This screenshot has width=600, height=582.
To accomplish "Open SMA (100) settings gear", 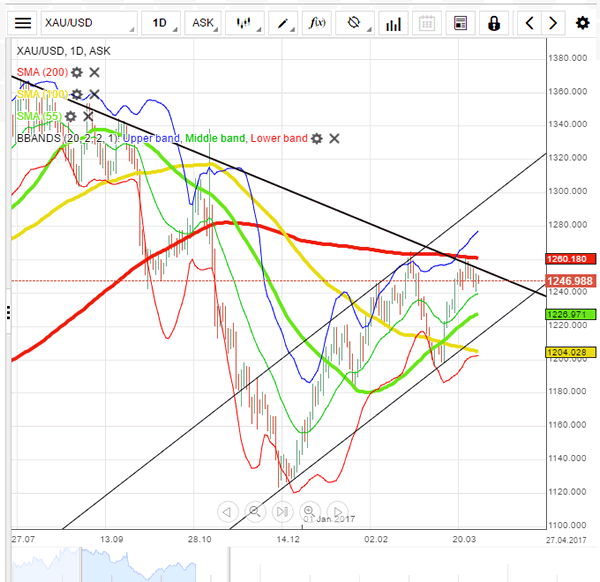I will pos(77,94).
